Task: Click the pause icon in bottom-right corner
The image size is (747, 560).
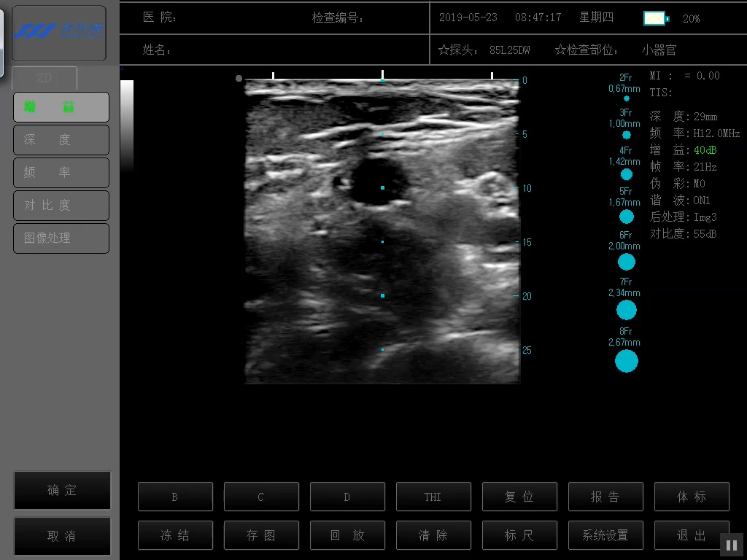Action: click(731, 545)
